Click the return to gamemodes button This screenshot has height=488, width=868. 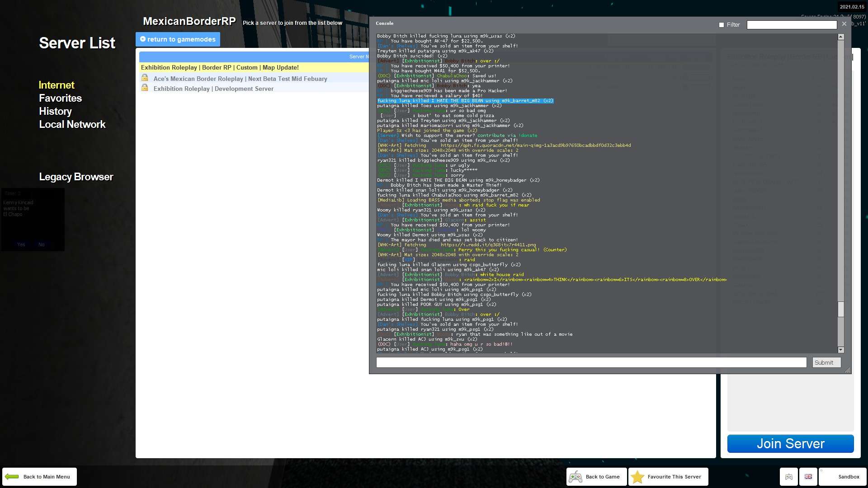coord(178,39)
